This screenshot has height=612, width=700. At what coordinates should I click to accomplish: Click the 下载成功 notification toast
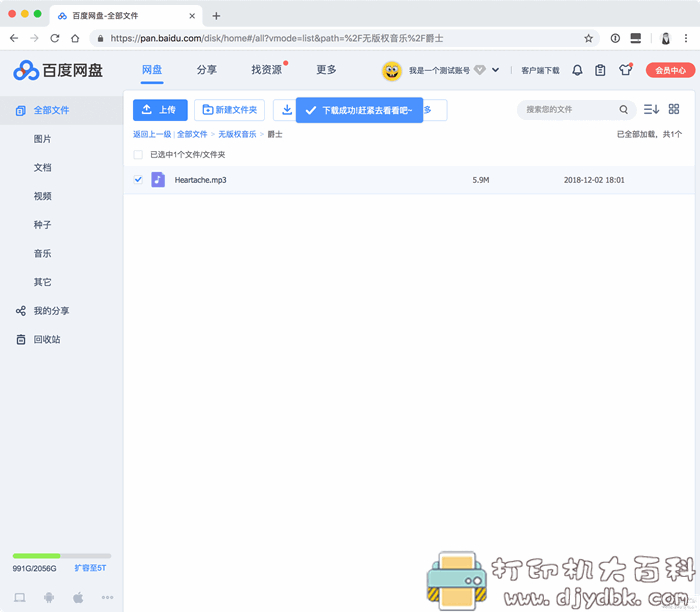(359, 110)
